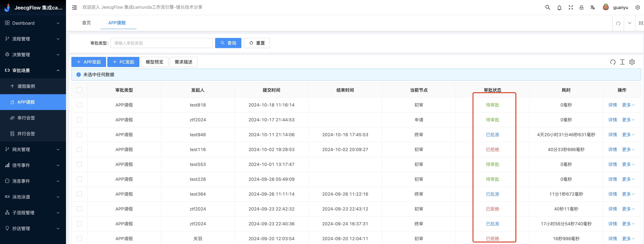The height and width of the screenshot is (244, 644).
Task: Expand the 网关管理 submenu
Action: pos(58,149)
